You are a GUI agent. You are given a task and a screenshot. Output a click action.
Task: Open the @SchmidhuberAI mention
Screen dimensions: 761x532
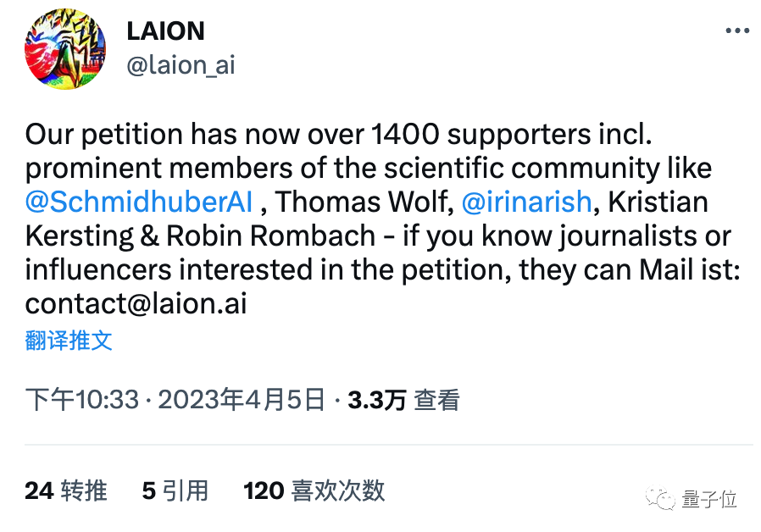click(x=139, y=202)
